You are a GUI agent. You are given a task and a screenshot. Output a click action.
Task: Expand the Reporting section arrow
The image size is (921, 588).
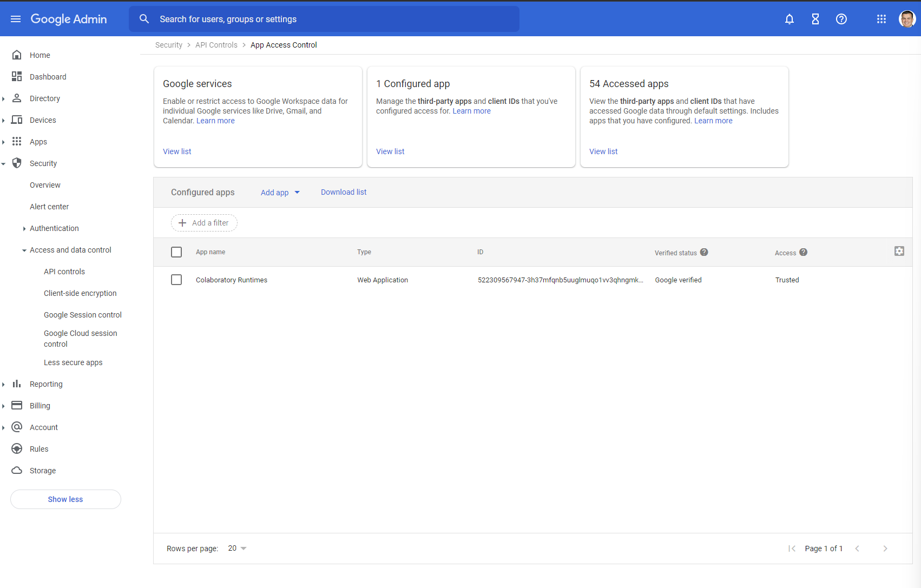[3, 385]
